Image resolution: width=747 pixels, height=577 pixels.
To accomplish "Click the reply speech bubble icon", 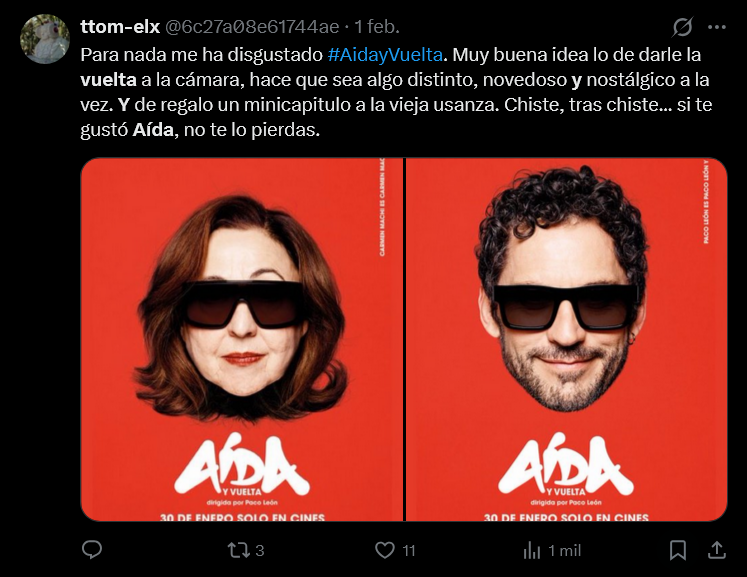I will click(x=92, y=550).
